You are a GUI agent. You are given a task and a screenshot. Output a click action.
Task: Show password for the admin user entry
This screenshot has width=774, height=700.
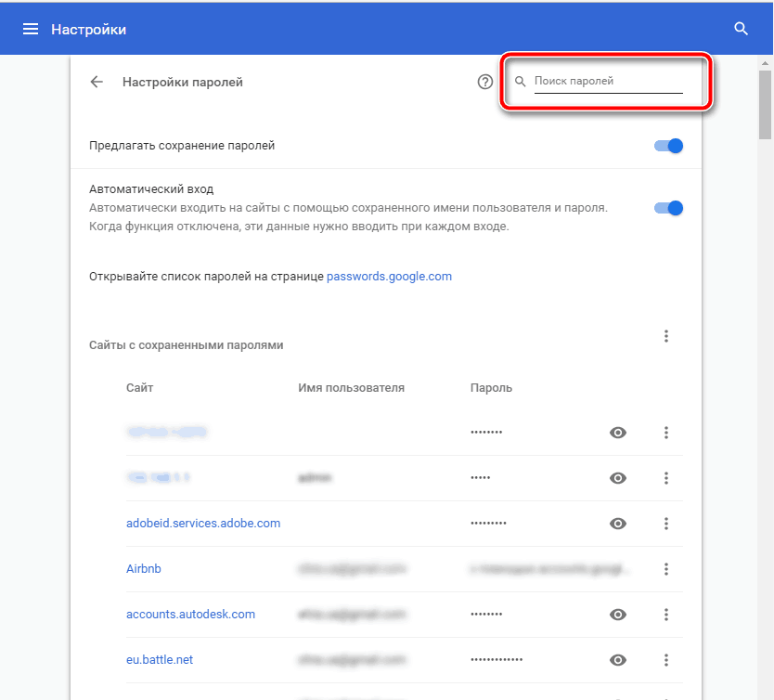618,478
